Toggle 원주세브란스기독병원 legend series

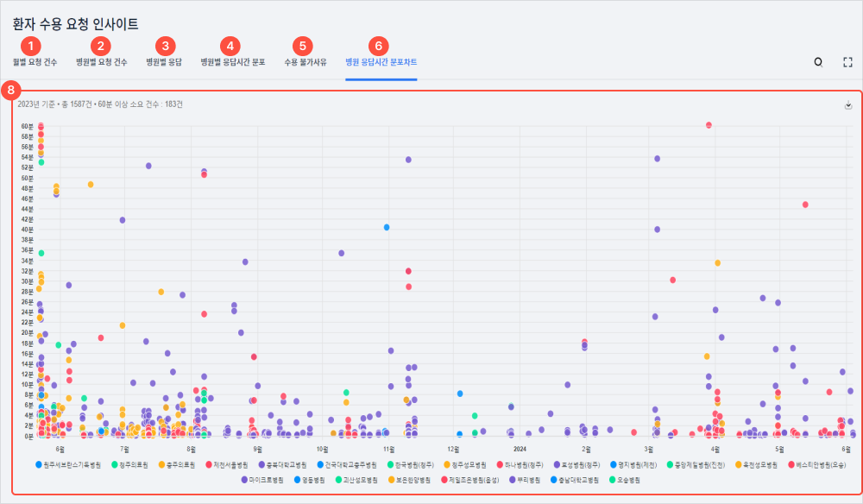(72, 464)
